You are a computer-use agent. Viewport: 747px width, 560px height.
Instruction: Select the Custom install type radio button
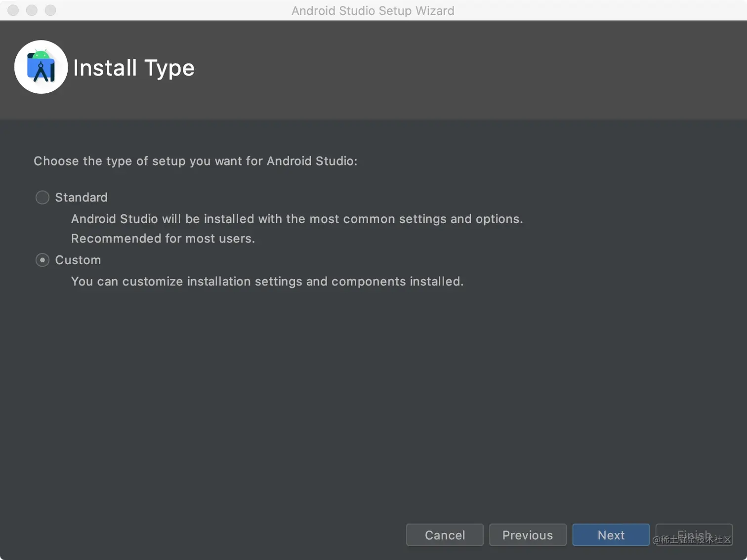tap(42, 260)
